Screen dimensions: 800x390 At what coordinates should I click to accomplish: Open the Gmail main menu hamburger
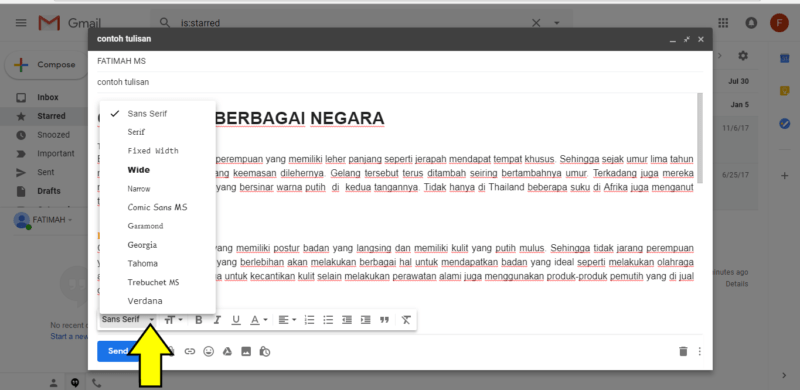pos(21,23)
